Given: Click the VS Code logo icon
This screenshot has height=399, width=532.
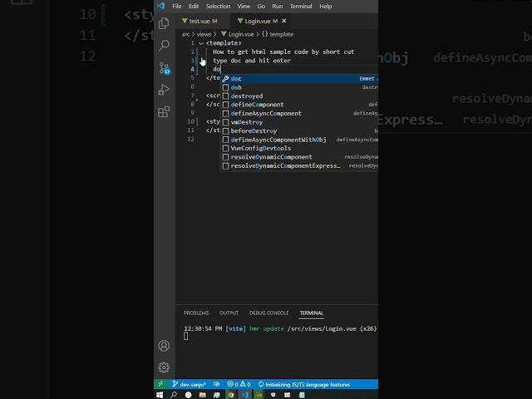Looking at the screenshot, I should [x=161, y=6].
